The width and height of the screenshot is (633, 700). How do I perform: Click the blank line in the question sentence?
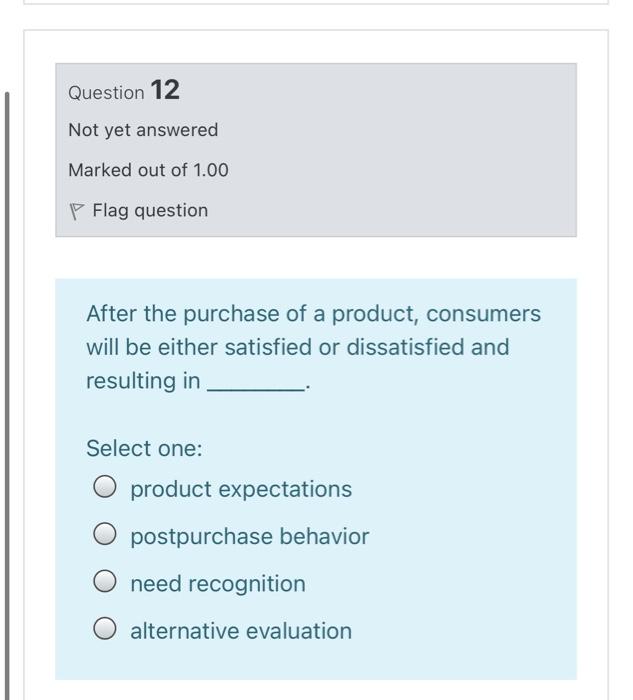[x=255, y=384]
